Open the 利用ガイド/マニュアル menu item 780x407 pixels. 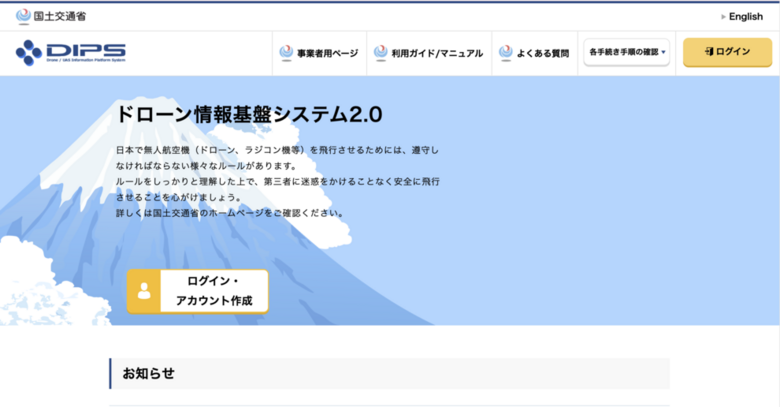pyautogui.click(x=437, y=53)
